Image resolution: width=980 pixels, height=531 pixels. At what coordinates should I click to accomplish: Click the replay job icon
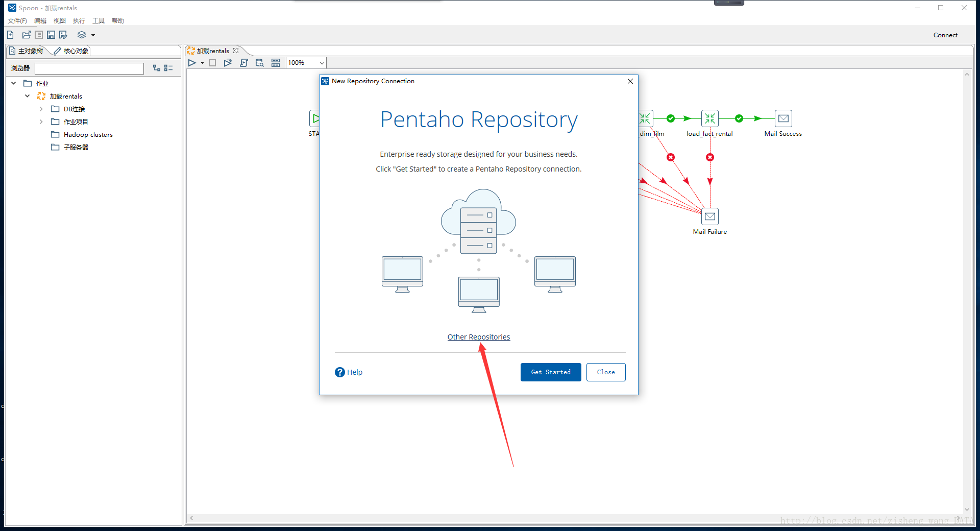coord(228,63)
